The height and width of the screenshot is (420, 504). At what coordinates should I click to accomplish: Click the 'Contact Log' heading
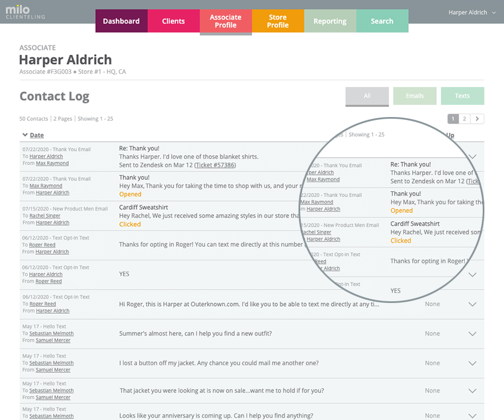(x=54, y=96)
